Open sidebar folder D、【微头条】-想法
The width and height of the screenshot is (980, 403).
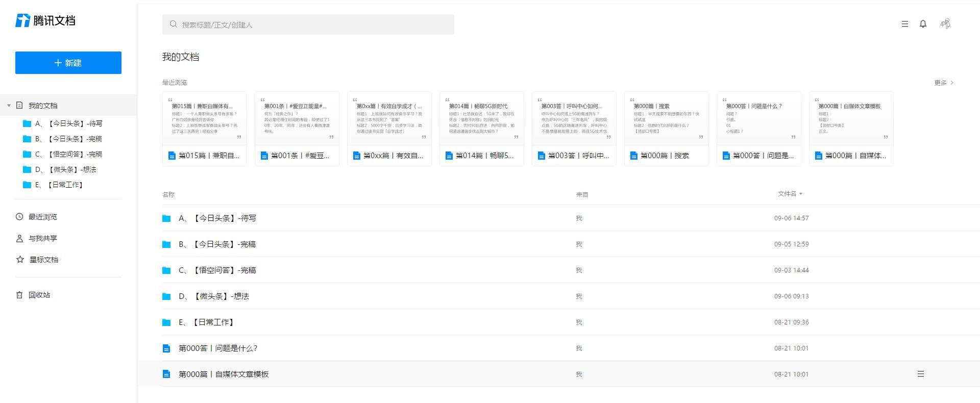(60, 169)
